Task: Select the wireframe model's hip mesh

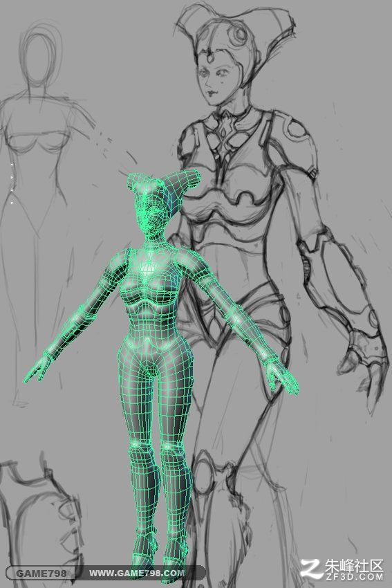Action: (x=155, y=349)
